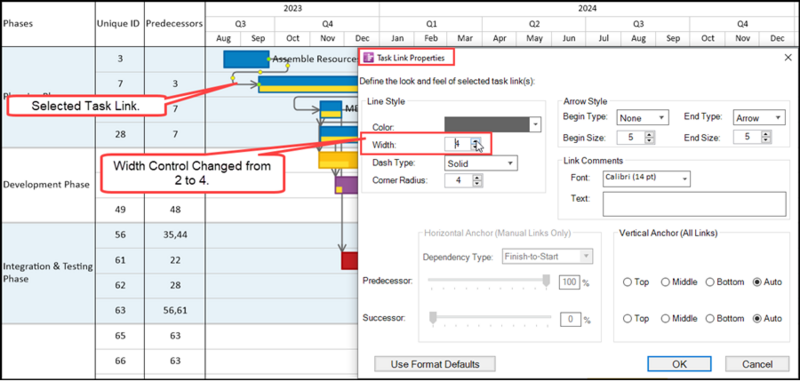
Task: Click the 2024 year timescale header
Action: tap(587, 9)
